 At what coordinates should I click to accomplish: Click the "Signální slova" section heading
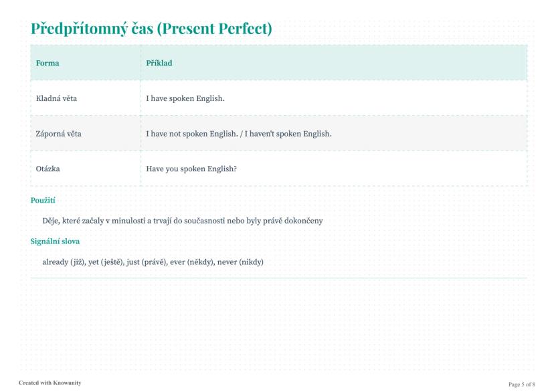click(x=55, y=241)
